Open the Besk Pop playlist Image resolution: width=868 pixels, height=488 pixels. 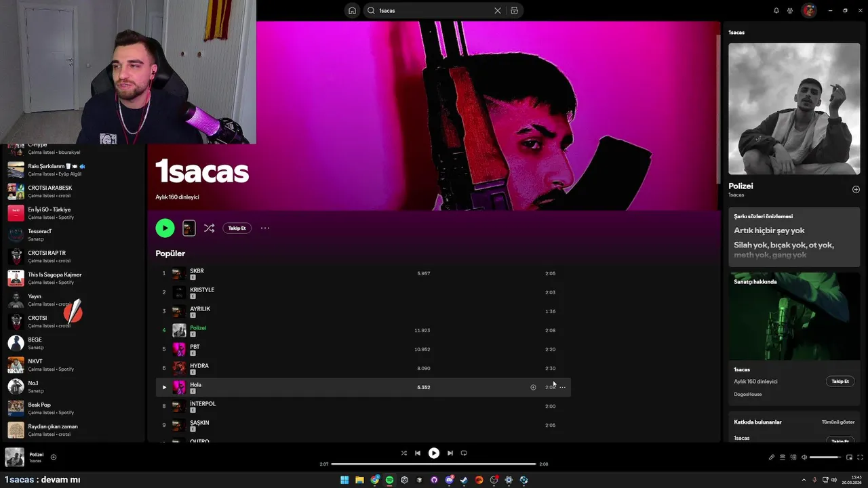(75, 408)
